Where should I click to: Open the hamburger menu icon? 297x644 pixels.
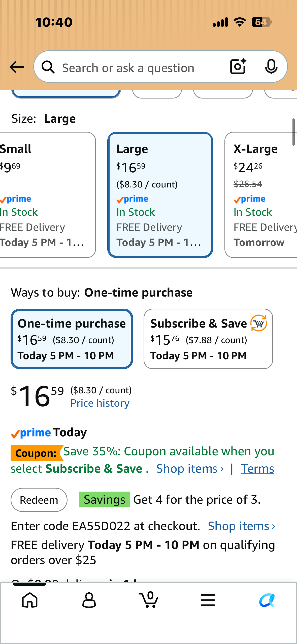point(208,600)
